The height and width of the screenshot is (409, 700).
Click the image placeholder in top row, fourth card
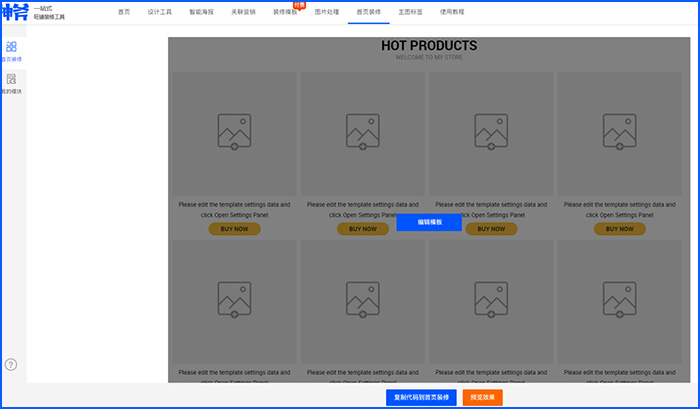(620, 131)
